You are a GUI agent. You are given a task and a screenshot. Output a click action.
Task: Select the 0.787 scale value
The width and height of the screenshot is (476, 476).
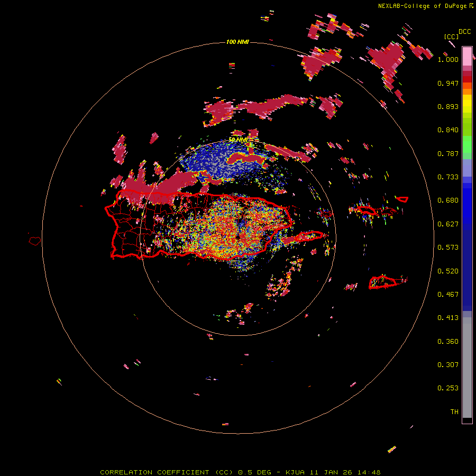[x=448, y=153]
